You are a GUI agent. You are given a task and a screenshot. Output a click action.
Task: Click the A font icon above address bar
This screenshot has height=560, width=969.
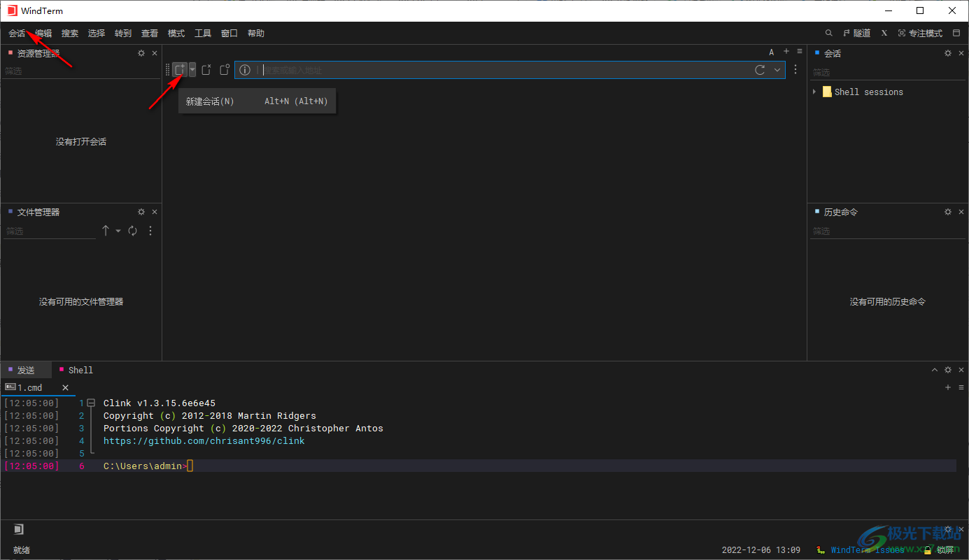772,52
